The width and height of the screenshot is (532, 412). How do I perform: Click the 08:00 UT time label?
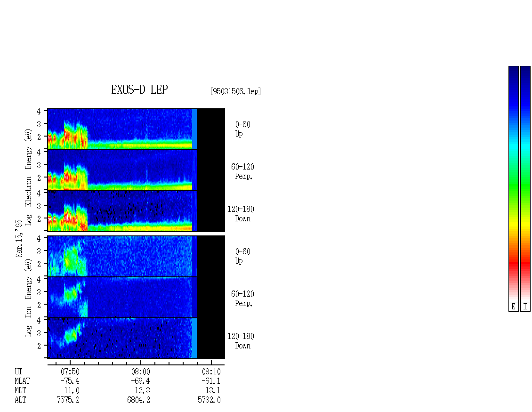141,372
